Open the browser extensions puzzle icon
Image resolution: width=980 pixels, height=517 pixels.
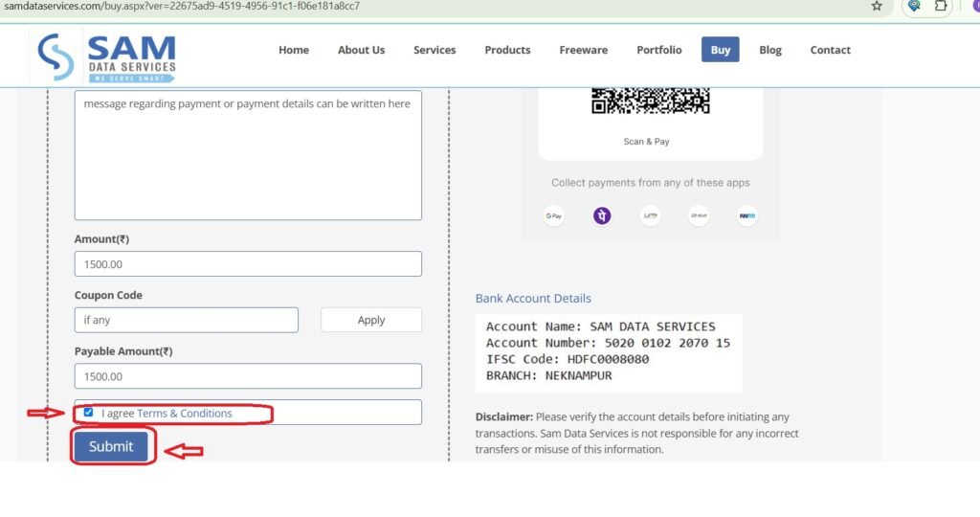[x=941, y=6]
